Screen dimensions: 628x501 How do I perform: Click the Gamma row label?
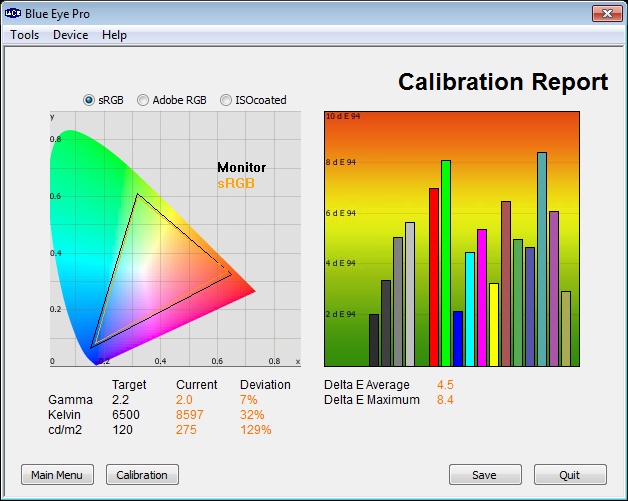[70, 400]
